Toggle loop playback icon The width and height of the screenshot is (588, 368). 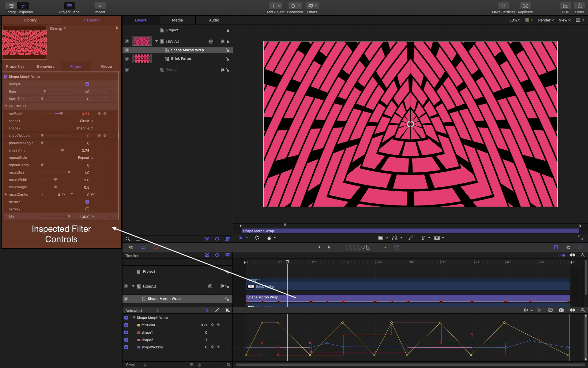[x=143, y=247]
